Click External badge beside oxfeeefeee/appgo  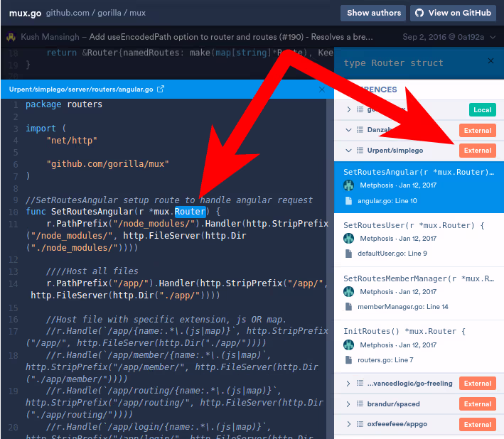point(477,425)
